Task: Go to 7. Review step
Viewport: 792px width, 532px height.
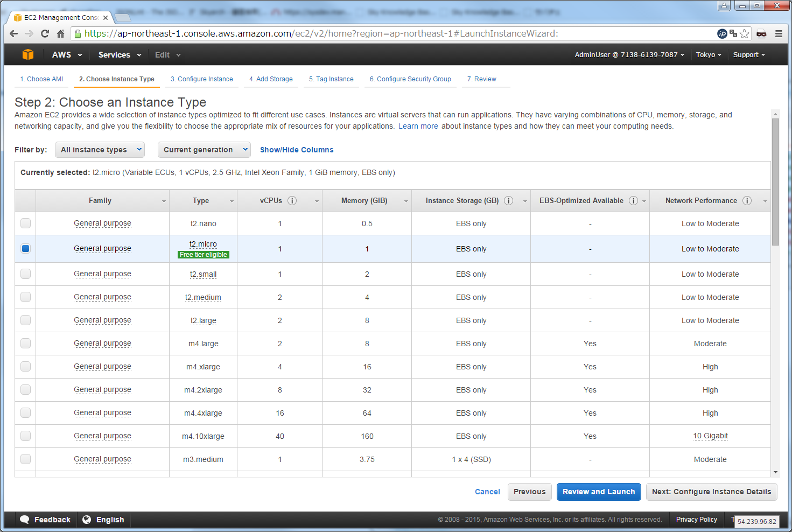Action: point(482,79)
